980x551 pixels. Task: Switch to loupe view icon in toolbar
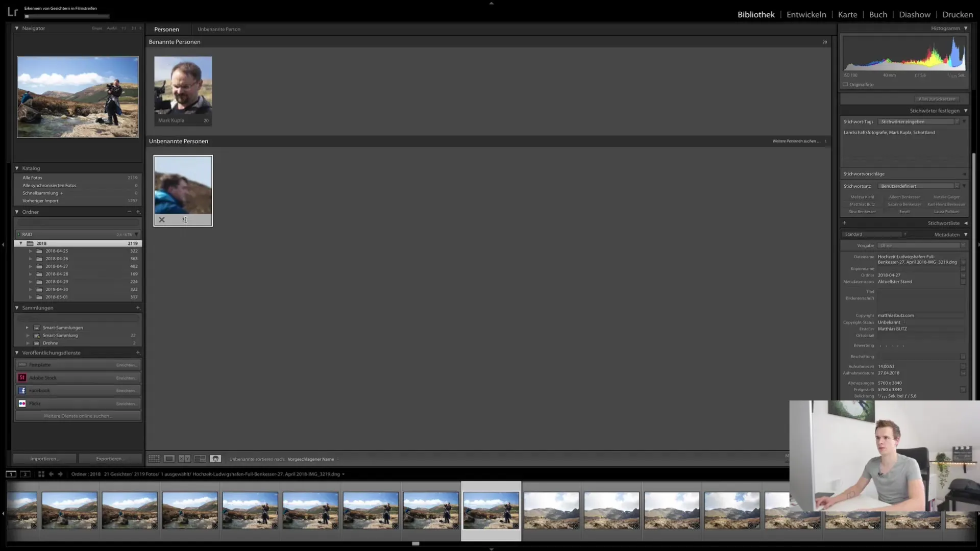click(169, 459)
